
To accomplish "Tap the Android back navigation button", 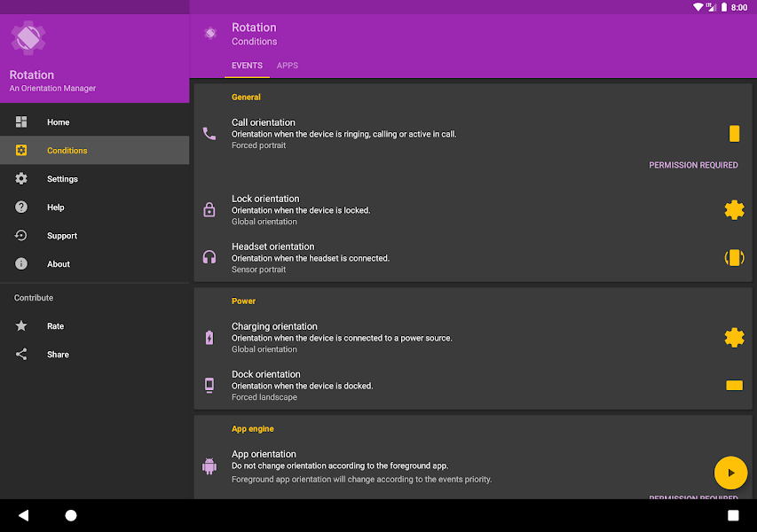I will [24, 516].
